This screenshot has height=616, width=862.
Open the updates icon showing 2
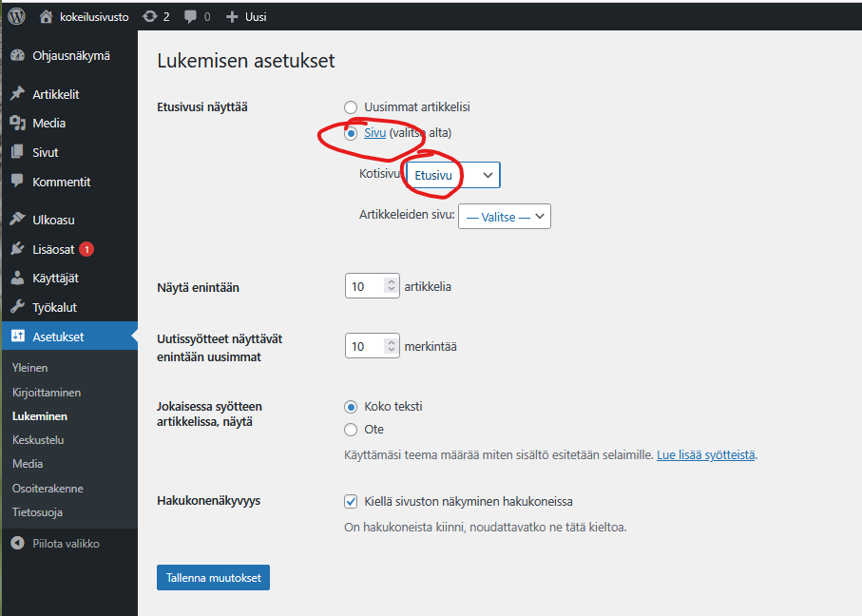(149, 16)
